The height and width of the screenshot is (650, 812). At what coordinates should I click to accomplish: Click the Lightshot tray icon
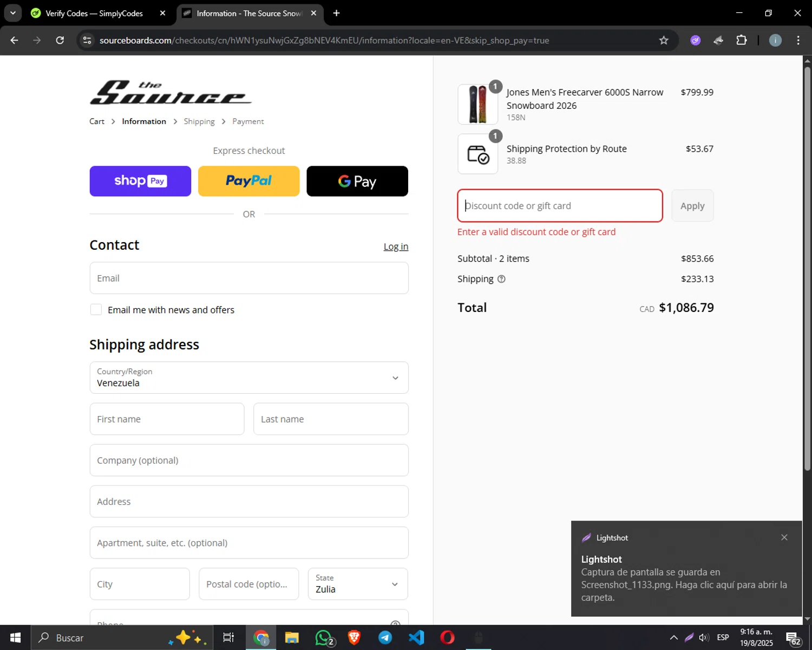tap(689, 638)
